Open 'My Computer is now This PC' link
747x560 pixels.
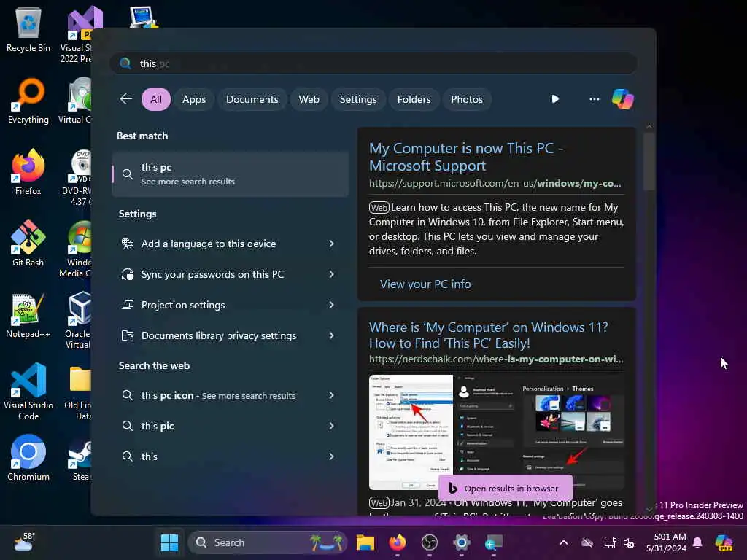tap(466, 157)
